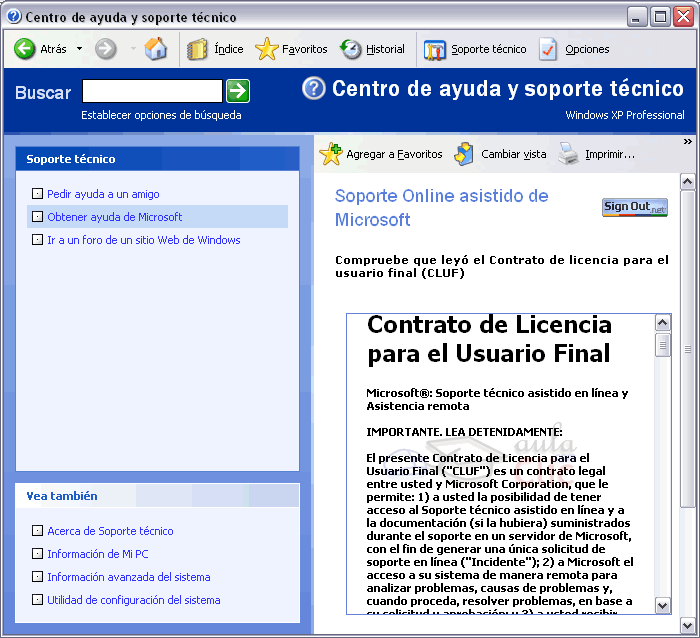Print the page using Imprimir
700x638 pixels.
(568, 154)
